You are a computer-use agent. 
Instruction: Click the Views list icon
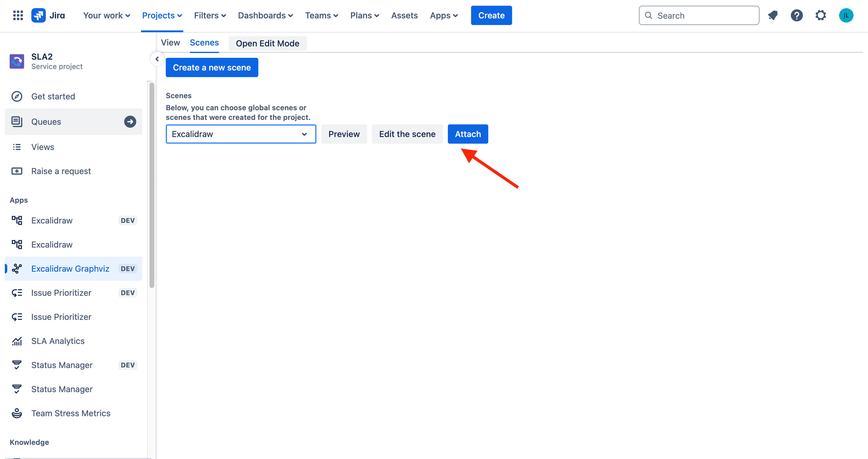[x=17, y=147]
